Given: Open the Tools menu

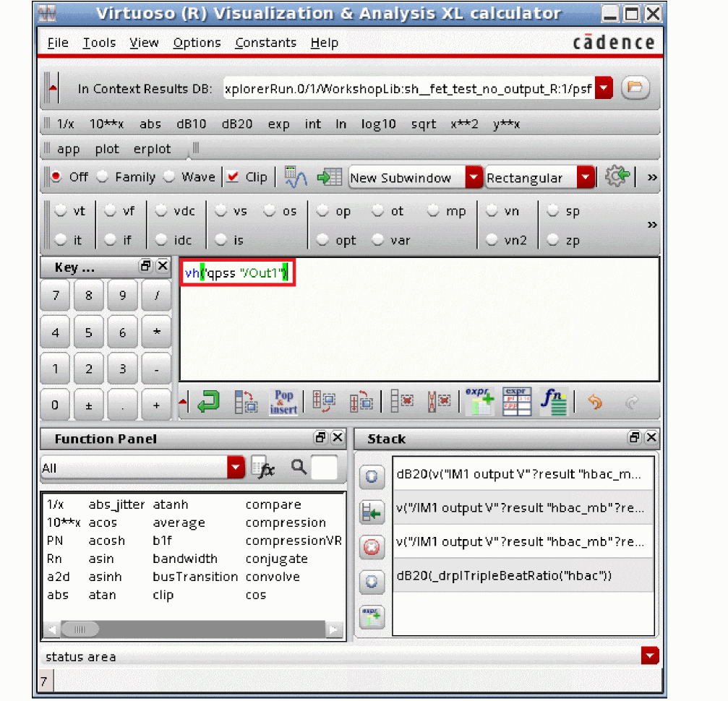Looking at the screenshot, I should pos(99,43).
